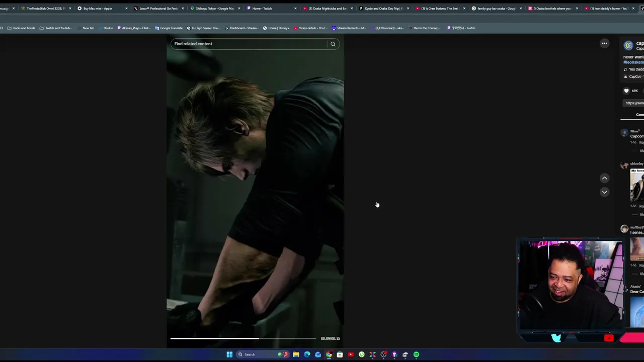Open Home Disney+ bookmark
Image resolution: width=644 pixels, height=362 pixels.
(276, 28)
